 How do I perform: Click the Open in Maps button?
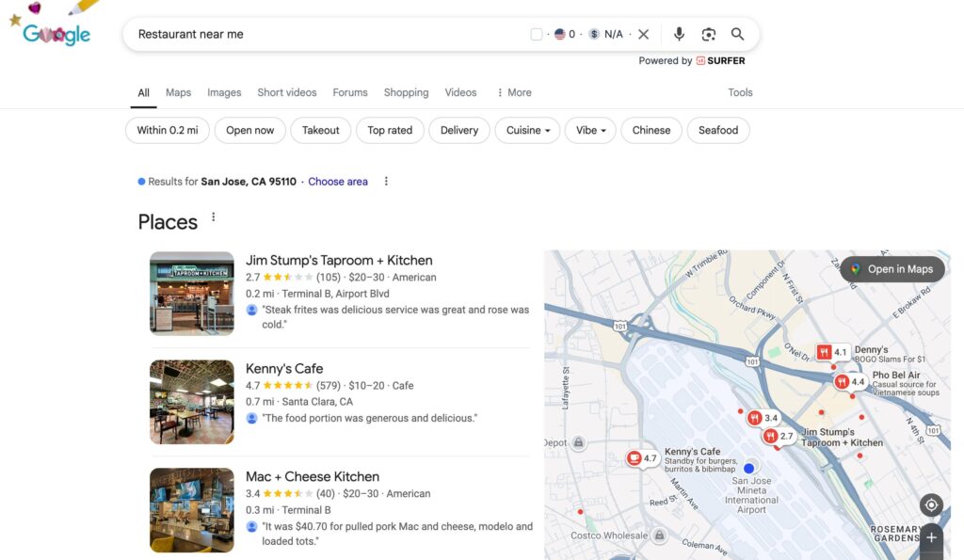click(892, 269)
